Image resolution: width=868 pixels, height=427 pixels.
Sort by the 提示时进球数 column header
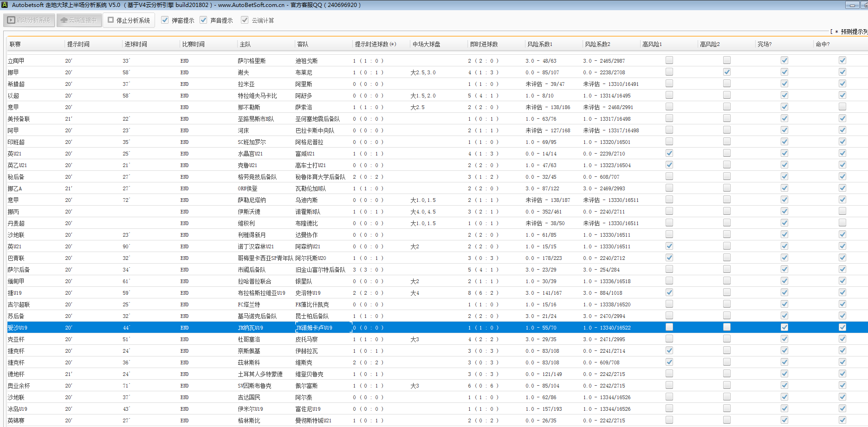point(375,44)
